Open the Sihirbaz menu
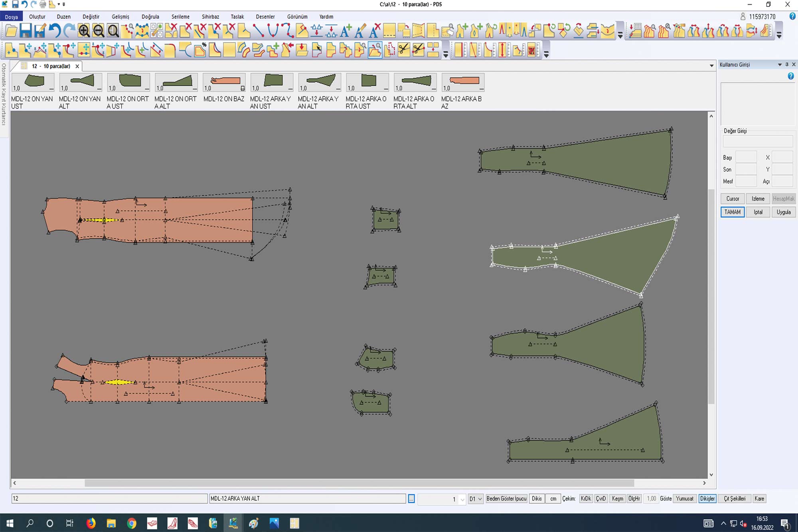This screenshot has width=798, height=532. pyautogui.click(x=210, y=17)
